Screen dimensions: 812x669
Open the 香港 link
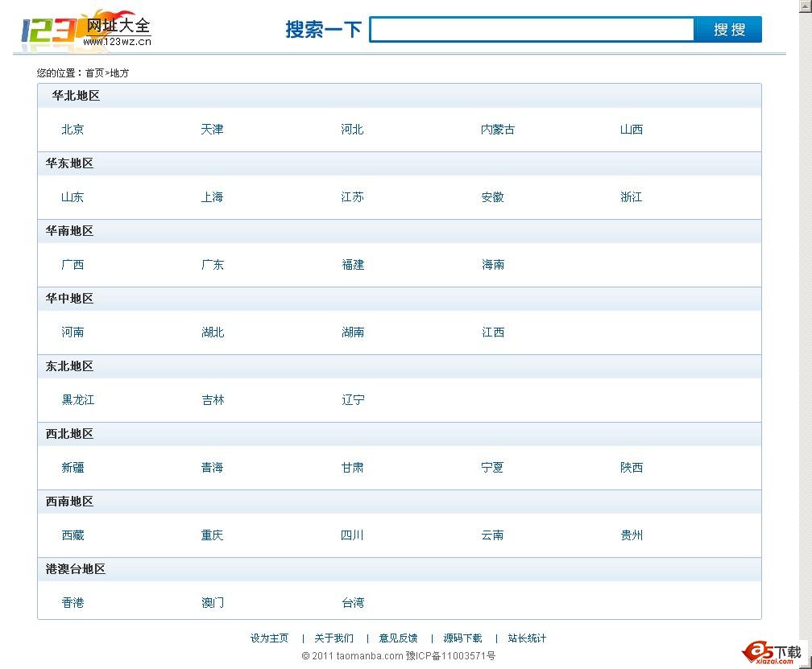[x=72, y=603]
